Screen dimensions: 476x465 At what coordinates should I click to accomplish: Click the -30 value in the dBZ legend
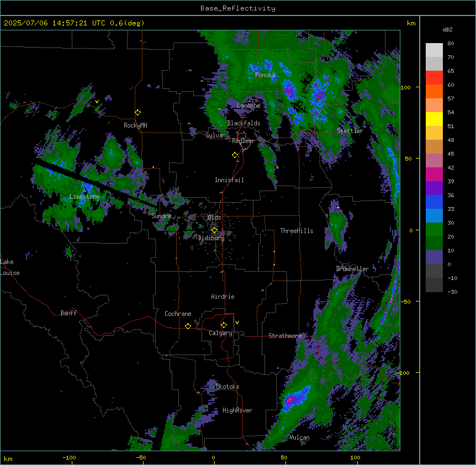pos(452,292)
